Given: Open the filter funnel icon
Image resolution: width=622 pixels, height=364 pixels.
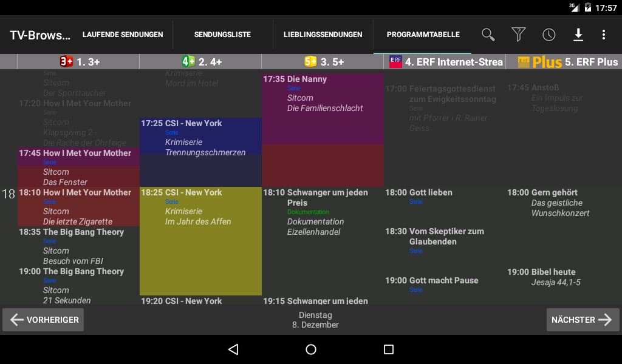Looking at the screenshot, I should tap(519, 35).
